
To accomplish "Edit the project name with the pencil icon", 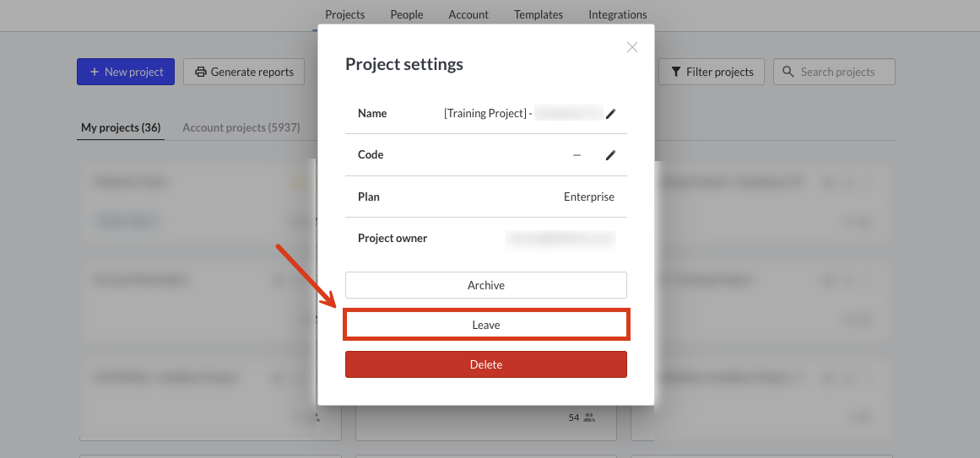I will pyautogui.click(x=610, y=114).
